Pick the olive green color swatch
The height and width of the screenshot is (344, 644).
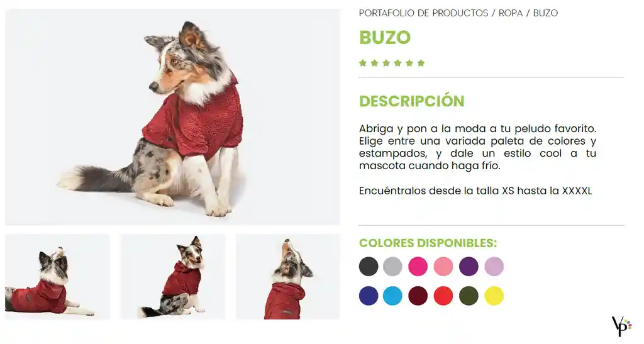click(469, 296)
